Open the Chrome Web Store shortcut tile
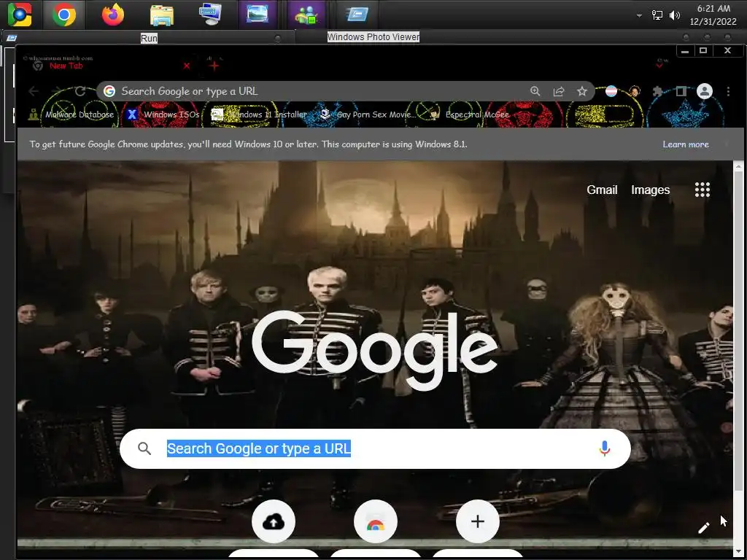The image size is (747, 560). tap(376, 522)
